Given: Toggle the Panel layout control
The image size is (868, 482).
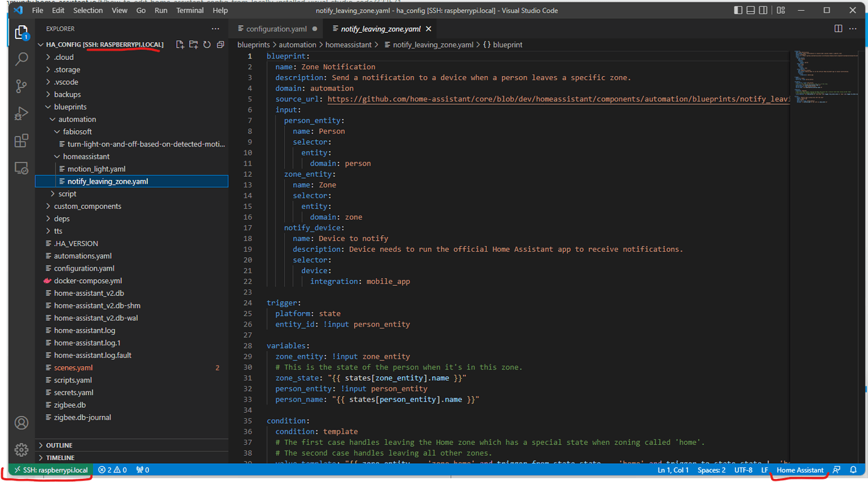Looking at the screenshot, I should coord(750,10).
